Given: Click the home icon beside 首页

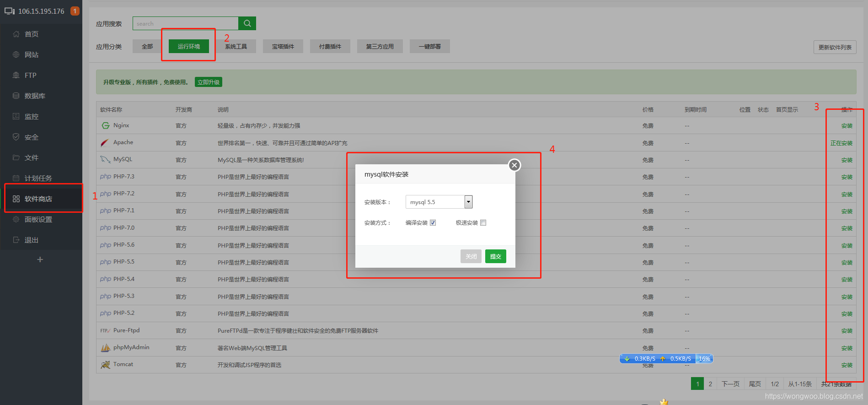Looking at the screenshot, I should point(16,34).
